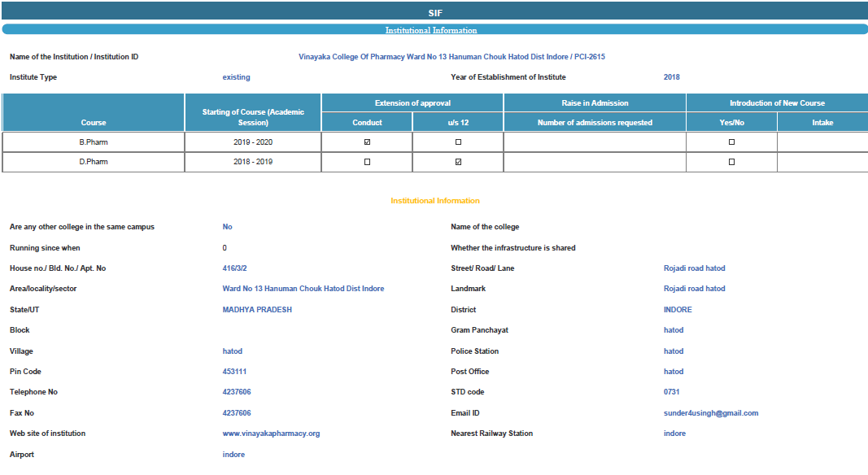Click the B.Pharm Intake cell
The image size is (868, 475).
click(822, 142)
